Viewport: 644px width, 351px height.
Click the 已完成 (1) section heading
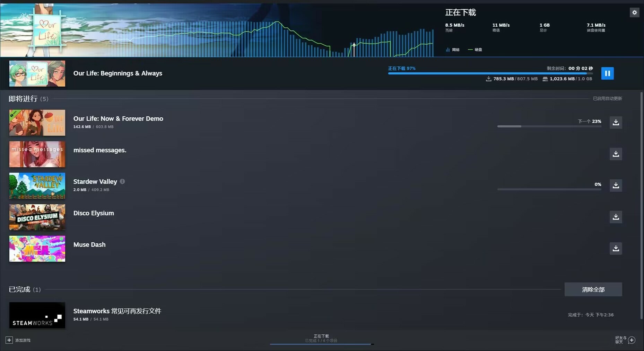(x=25, y=289)
